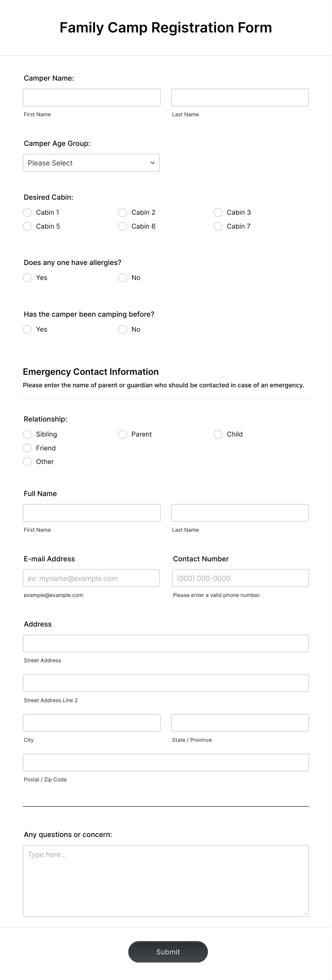The image size is (332, 980).
Task: Select the Cabin 1 radio button
Action: pyautogui.click(x=27, y=212)
